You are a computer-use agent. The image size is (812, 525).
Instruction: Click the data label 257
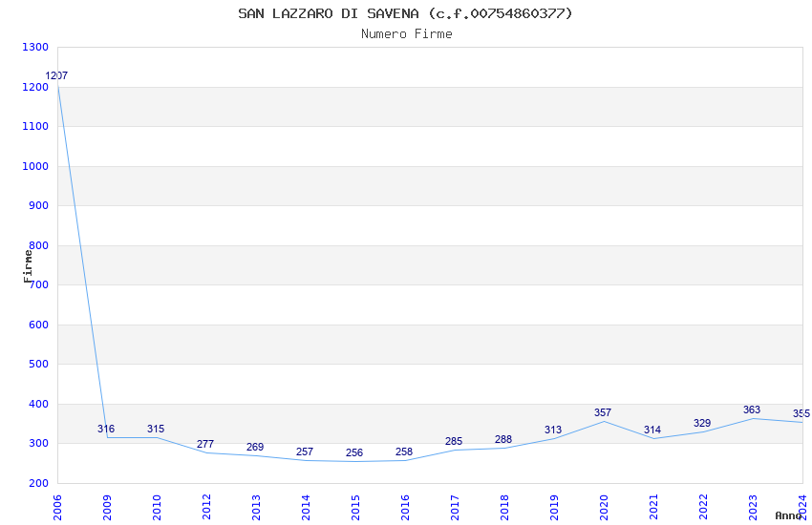(305, 452)
